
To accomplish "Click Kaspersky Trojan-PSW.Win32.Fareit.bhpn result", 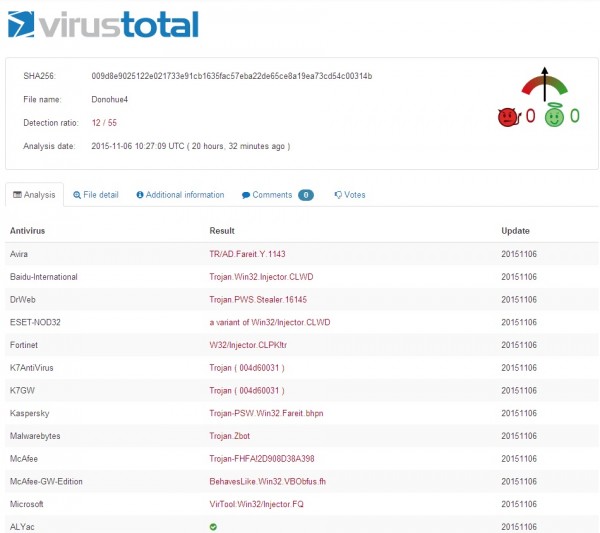I will pyautogui.click(x=266, y=412).
